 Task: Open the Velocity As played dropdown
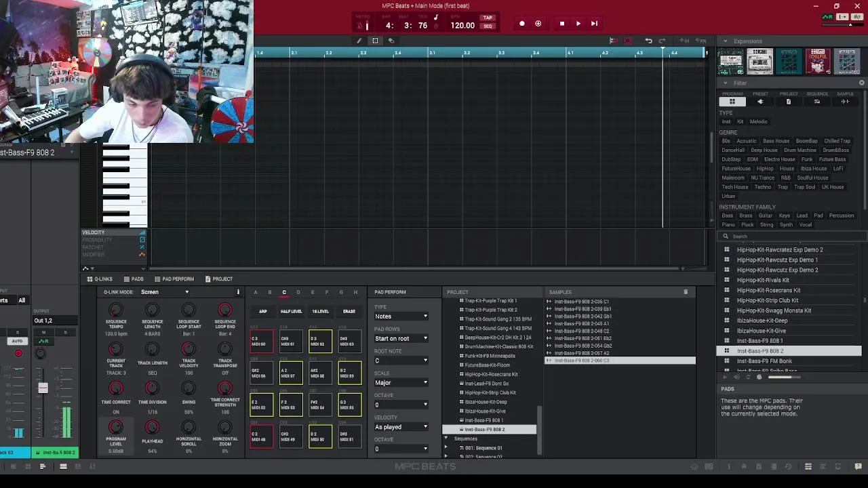pos(401,427)
